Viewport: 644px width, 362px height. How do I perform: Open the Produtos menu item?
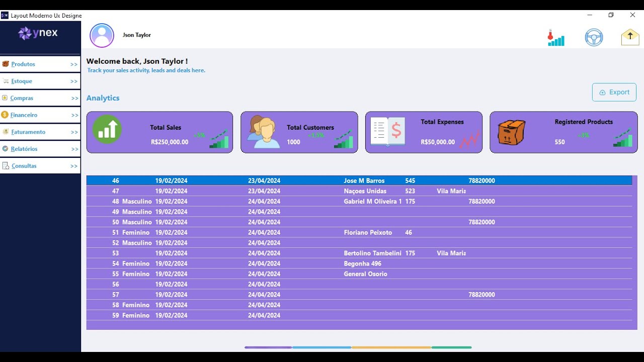pyautogui.click(x=40, y=64)
